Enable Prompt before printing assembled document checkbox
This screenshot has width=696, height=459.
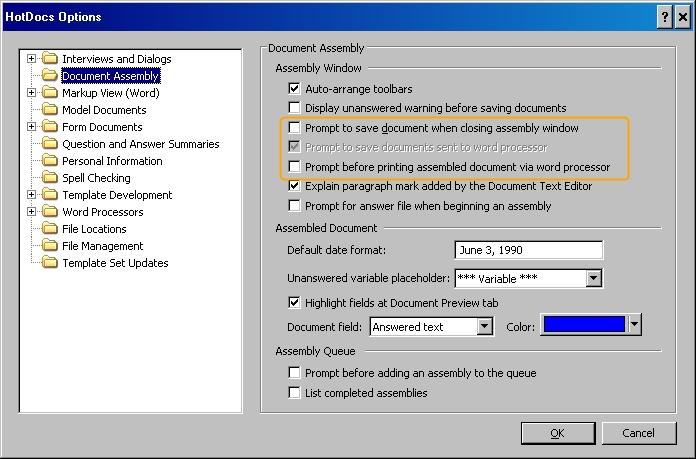[294, 166]
